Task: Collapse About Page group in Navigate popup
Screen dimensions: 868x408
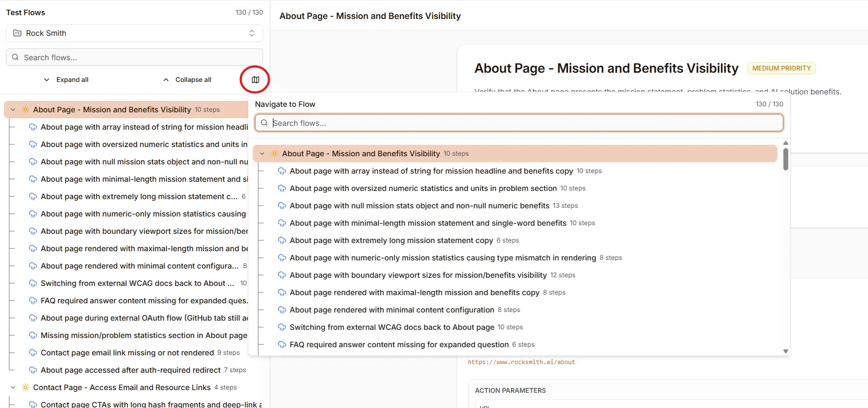Action: click(x=262, y=154)
